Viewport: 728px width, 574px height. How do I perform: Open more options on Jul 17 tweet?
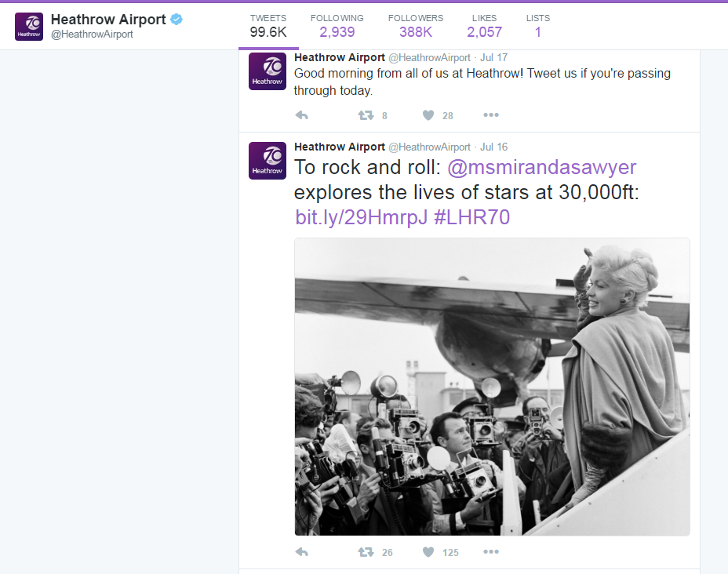[491, 114]
